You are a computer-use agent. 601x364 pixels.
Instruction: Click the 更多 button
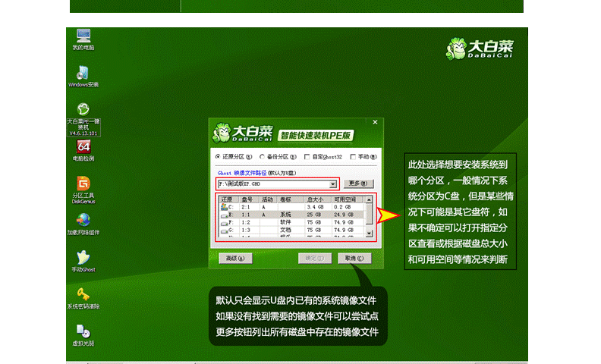(357, 184)
